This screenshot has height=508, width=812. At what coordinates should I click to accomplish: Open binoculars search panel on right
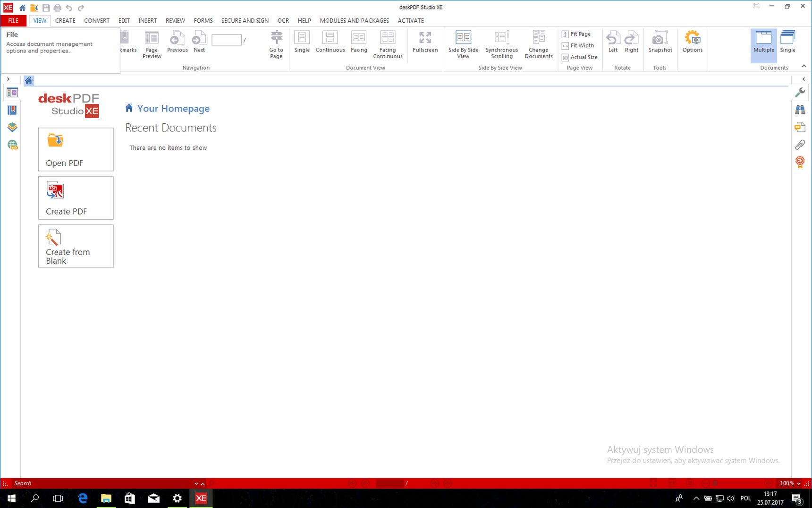coord(800,110)
